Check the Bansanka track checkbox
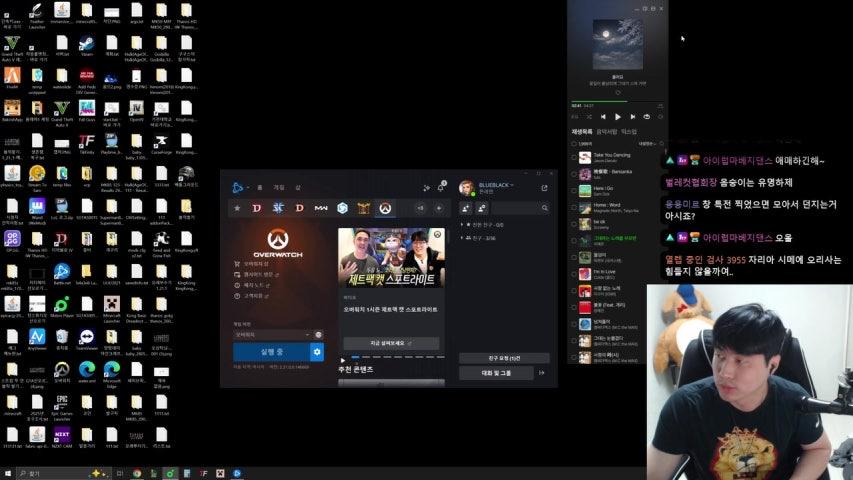 coord(574,174)
